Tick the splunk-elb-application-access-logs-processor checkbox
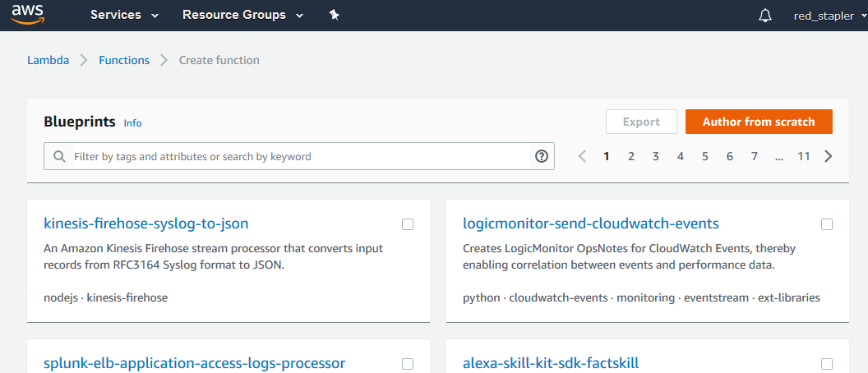Image resolution: width=868 pixels, height=373 pixels. (408, 364)
